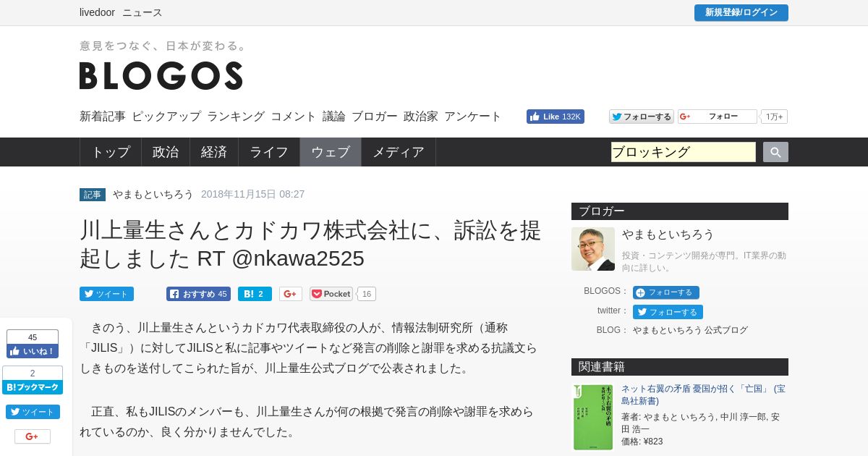Open book link ネット右翼の矛盾

(x=703, y=394)
